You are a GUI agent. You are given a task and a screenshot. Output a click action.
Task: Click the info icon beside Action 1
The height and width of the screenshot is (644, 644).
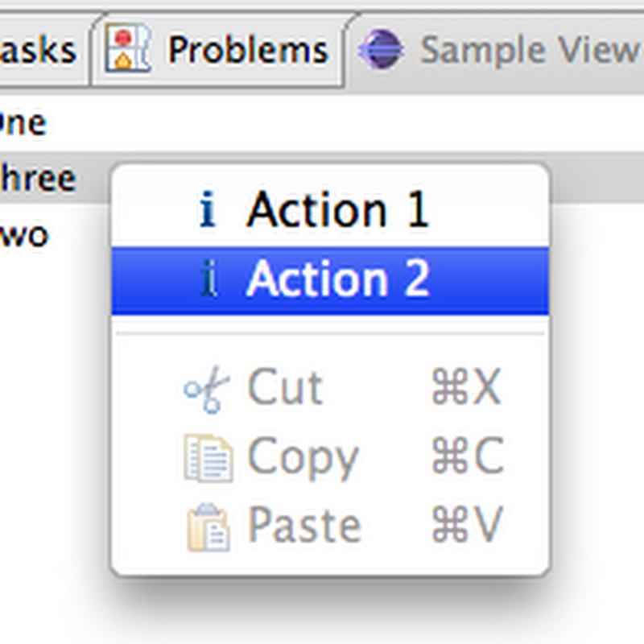[x=210, y=208]
